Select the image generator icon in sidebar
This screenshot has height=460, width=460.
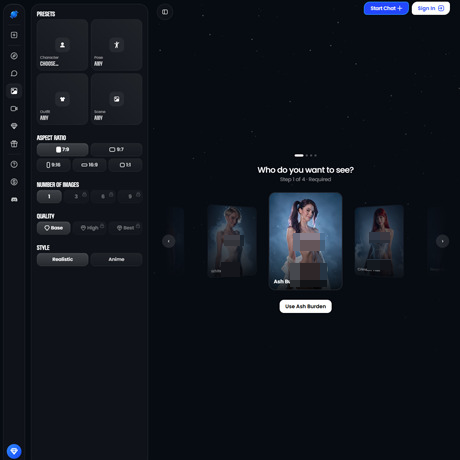(x=14, y=91)
